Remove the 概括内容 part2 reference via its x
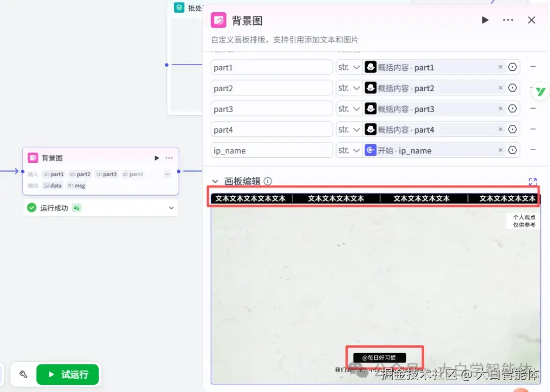This screenshot has height=392, width=550. (501, 88)
